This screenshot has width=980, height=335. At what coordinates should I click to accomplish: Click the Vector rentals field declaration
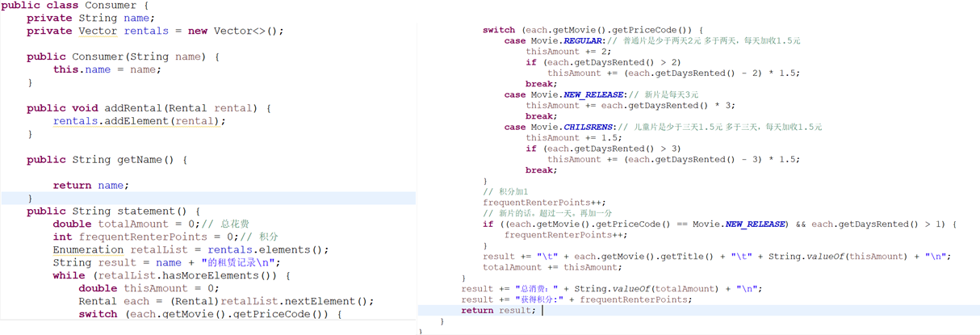155,31
